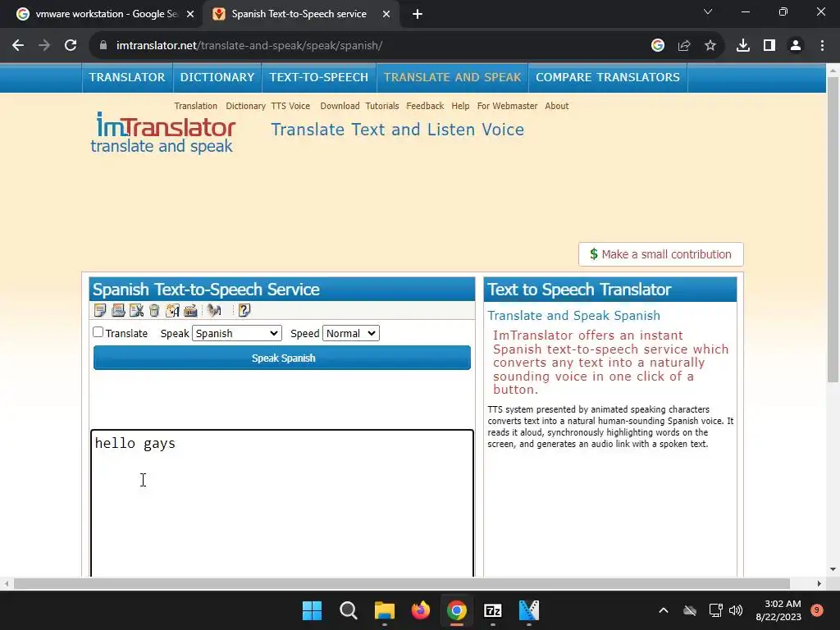The image size is (840, 630).
Task: Click the cut text scissors icon
Action: coord(137,310)
